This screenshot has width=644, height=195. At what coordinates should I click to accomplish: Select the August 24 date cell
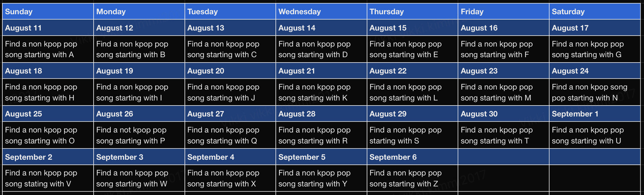(595, 71)
